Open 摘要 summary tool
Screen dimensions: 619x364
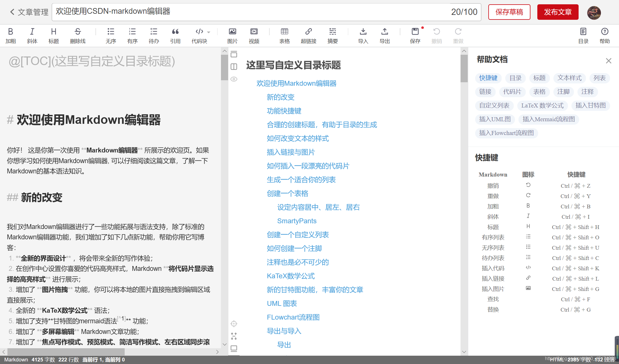pos(332,36)
